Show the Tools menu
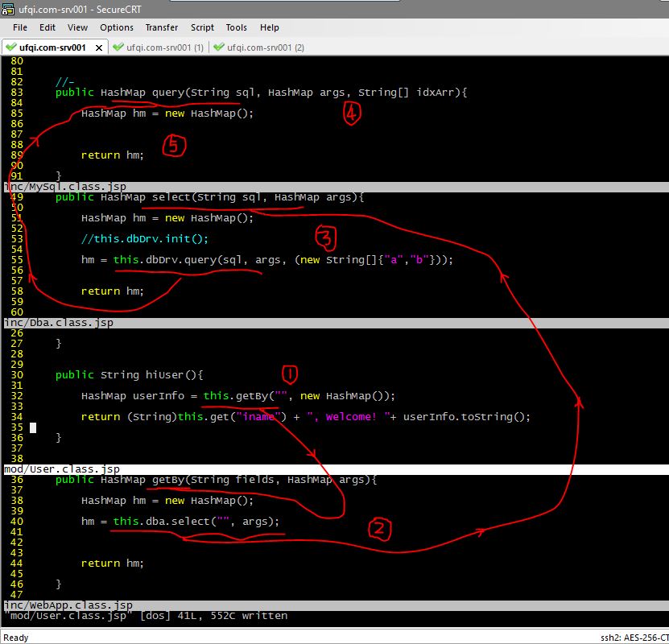 (237, 27)
